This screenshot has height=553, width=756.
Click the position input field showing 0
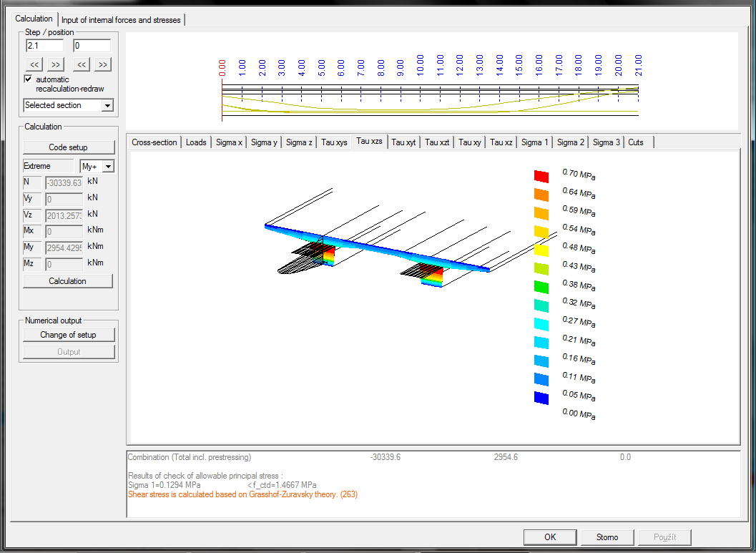click(x=92, y=46)
